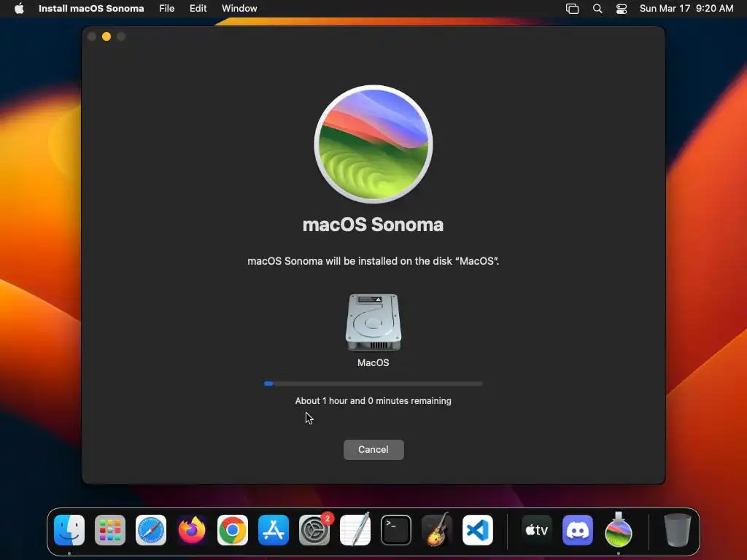The height and width of the screenshot is (560, 747).
Task: Click the Stage Manager menu bar icon
Action: [x=572, y=9]
